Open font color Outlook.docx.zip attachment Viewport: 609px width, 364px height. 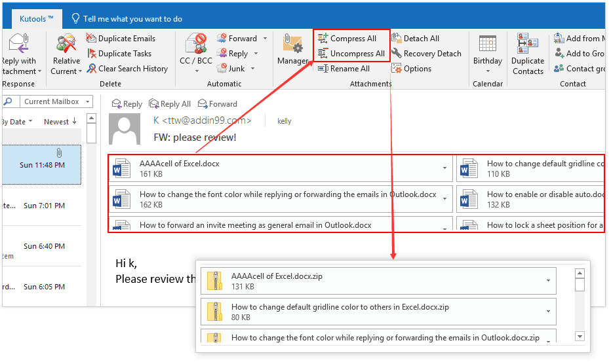pos(378,336)
